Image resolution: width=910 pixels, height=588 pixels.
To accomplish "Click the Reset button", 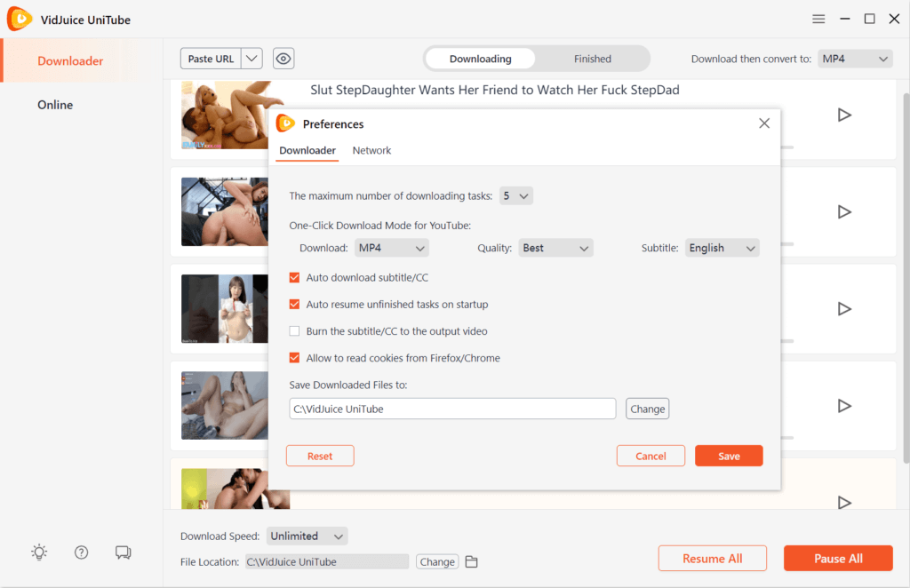I will click(320, 456).
